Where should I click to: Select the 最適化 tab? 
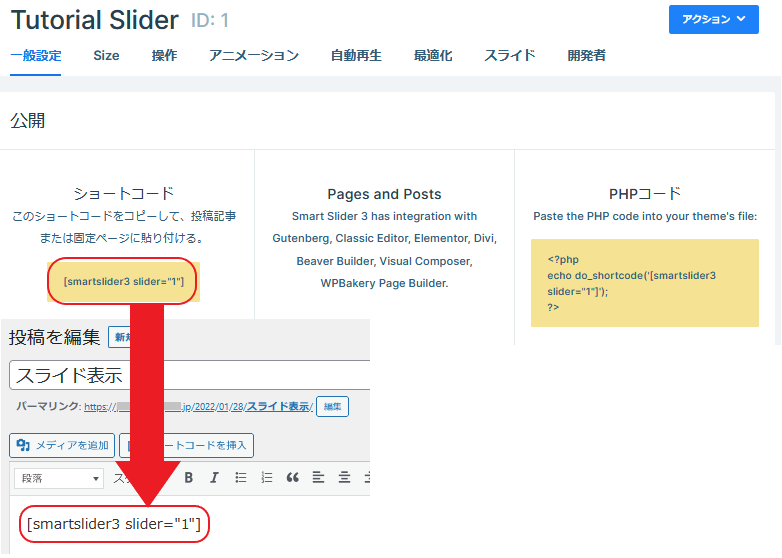(433, 56)
